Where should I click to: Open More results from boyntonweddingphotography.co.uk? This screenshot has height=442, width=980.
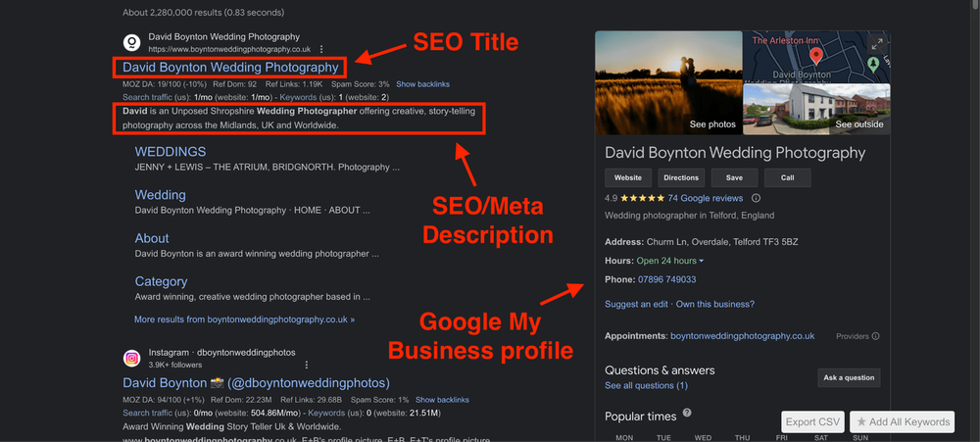[244, 319]
